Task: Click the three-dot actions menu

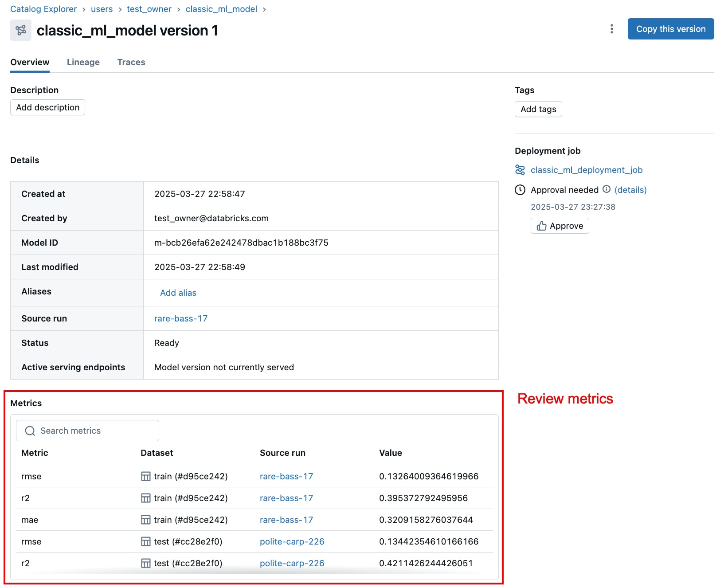Action: (x=612, y=29)
